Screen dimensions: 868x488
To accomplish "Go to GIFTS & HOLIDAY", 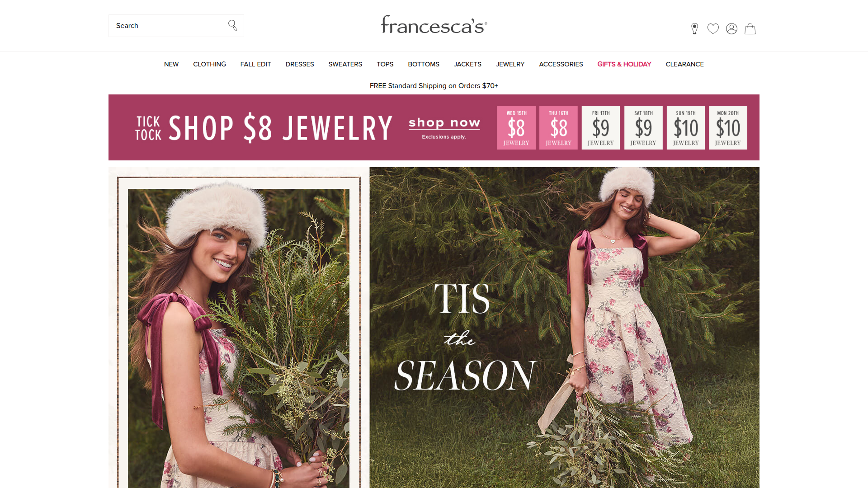I will [x=624, y=64].
